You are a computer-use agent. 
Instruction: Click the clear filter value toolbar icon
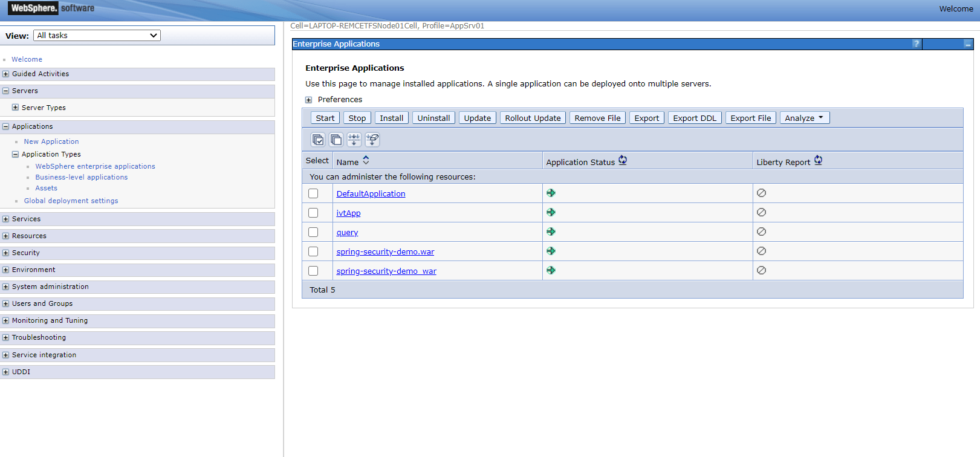(372, 140)
